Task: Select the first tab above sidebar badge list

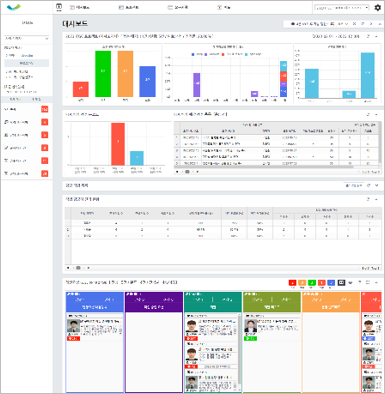Action: point(15,99)
